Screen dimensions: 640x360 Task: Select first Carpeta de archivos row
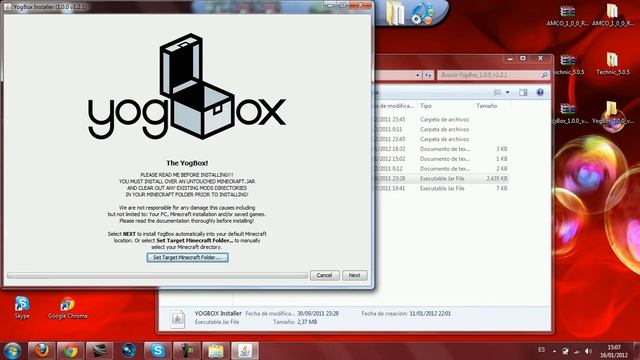[x=442, y=120]
